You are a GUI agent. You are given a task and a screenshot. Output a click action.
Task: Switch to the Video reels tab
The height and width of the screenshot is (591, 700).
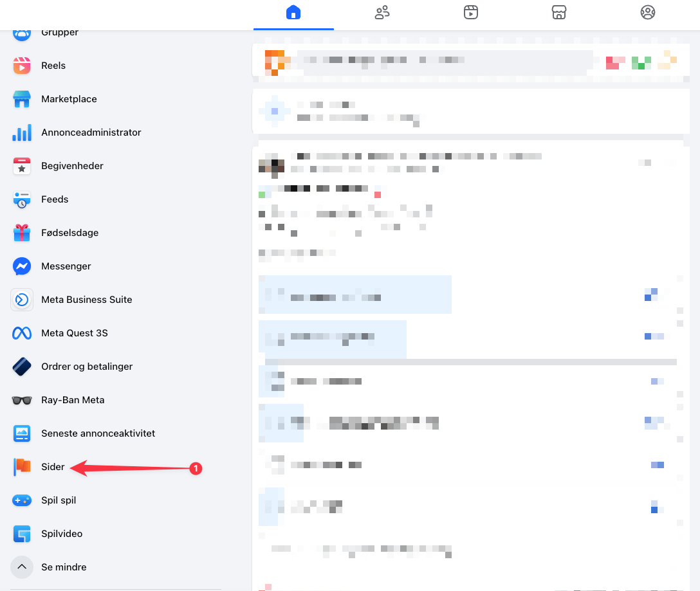(470, 12)
